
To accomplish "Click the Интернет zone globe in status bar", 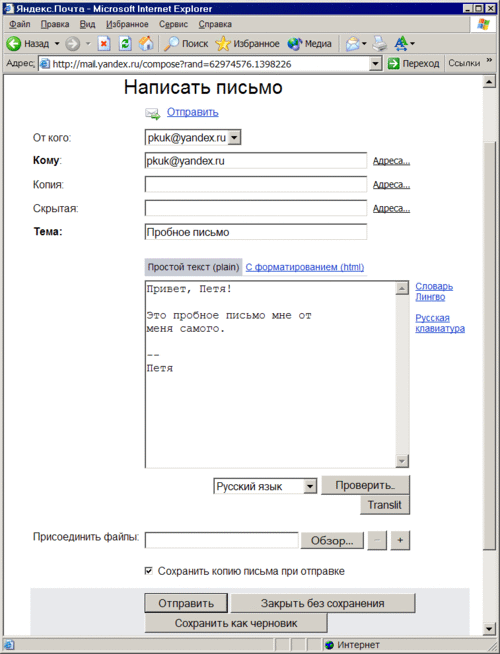I will [x=329, y=645].
